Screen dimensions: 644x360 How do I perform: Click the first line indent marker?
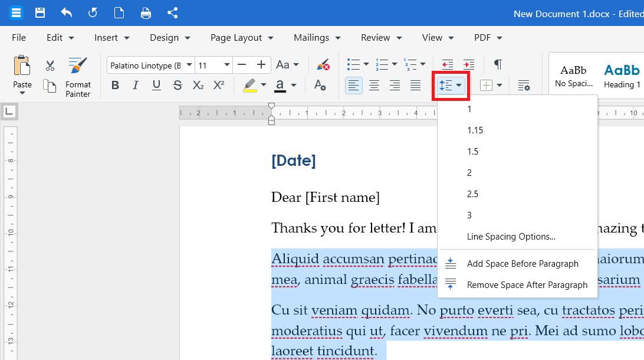tap(271, 106)
